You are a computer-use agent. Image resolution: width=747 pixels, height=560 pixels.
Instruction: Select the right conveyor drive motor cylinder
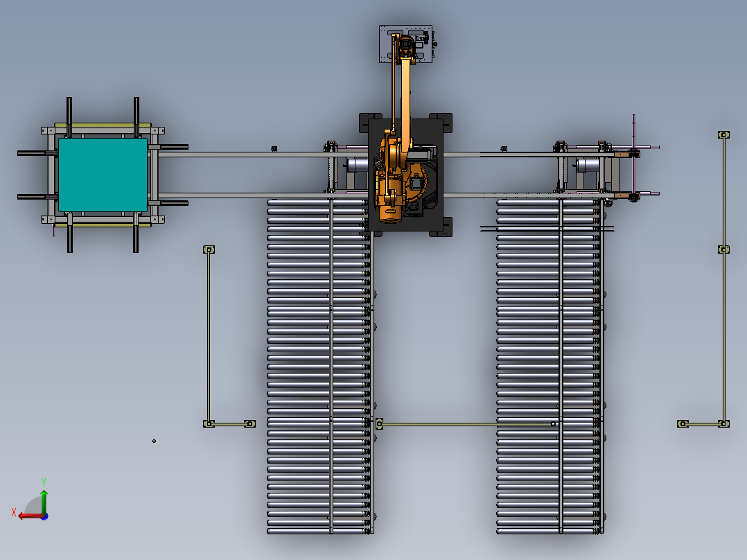point(588,166)
